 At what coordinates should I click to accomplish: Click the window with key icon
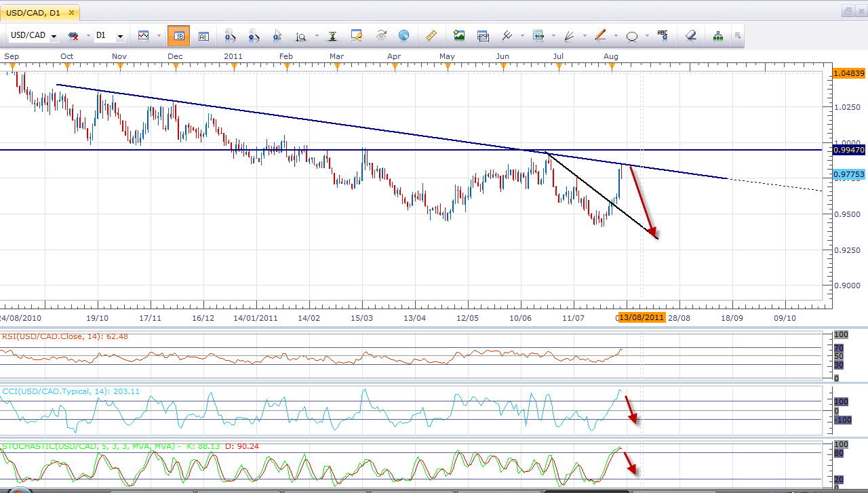click(x=357, y=36)
